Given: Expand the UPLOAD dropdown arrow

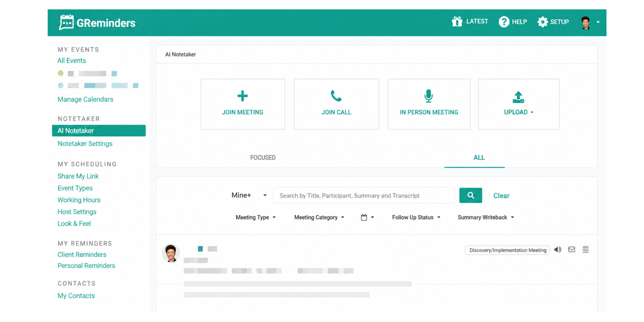Looking at the screenshot, I should (x=532, y=112).
